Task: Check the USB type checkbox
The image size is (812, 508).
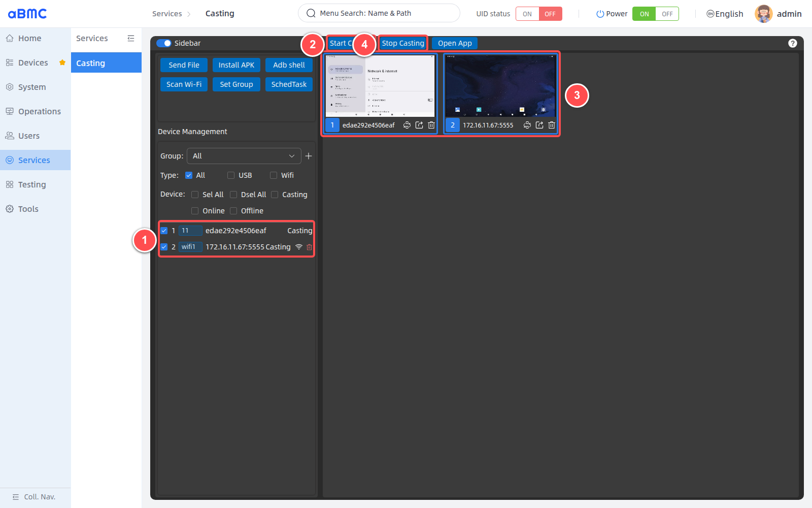Action: [x=231, y=175]
